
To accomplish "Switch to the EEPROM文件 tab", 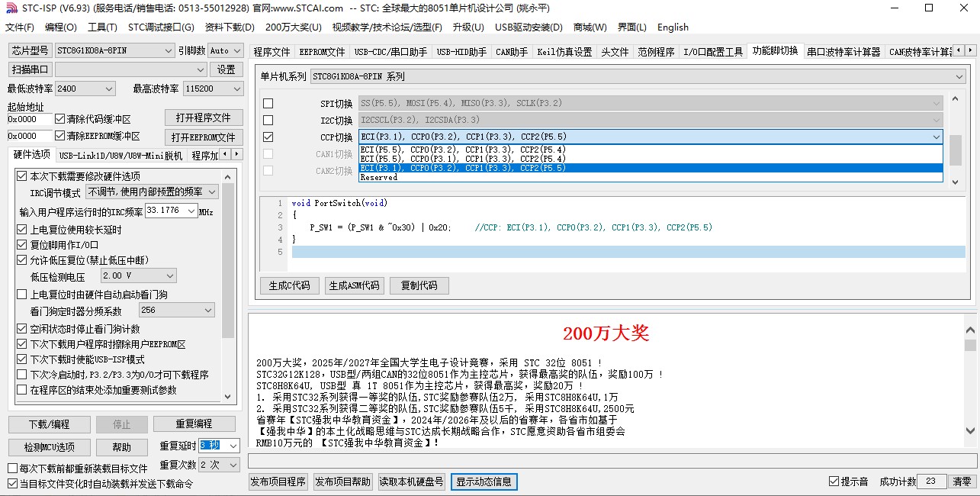I will [322, 52].
